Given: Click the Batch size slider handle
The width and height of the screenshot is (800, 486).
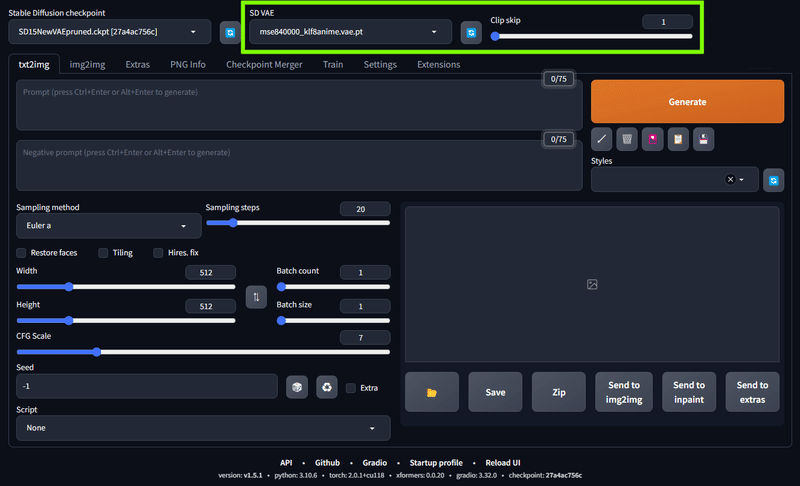Looking at the screenshot, I should coord(281,321).
